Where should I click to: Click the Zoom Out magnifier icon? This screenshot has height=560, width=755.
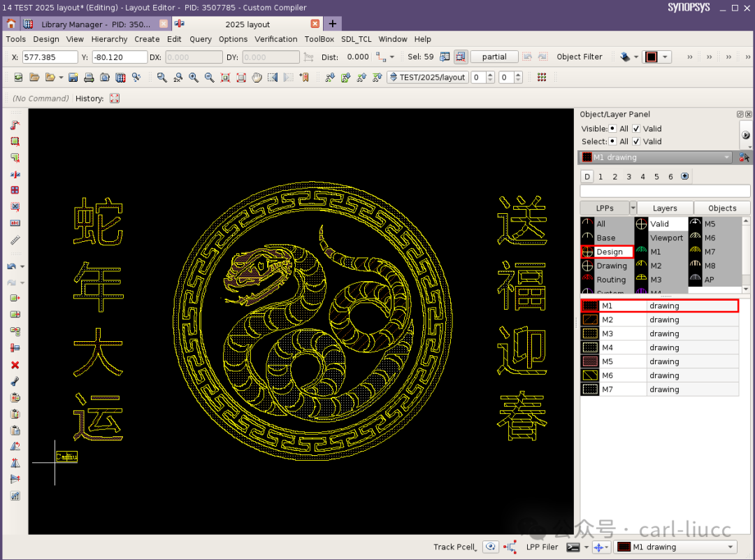(210, 77)
